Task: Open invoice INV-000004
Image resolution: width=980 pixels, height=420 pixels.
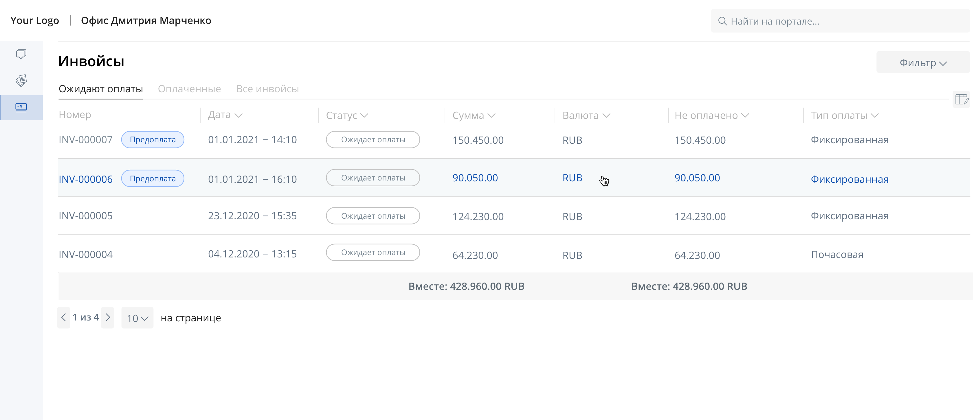Action: pos(86,254)
